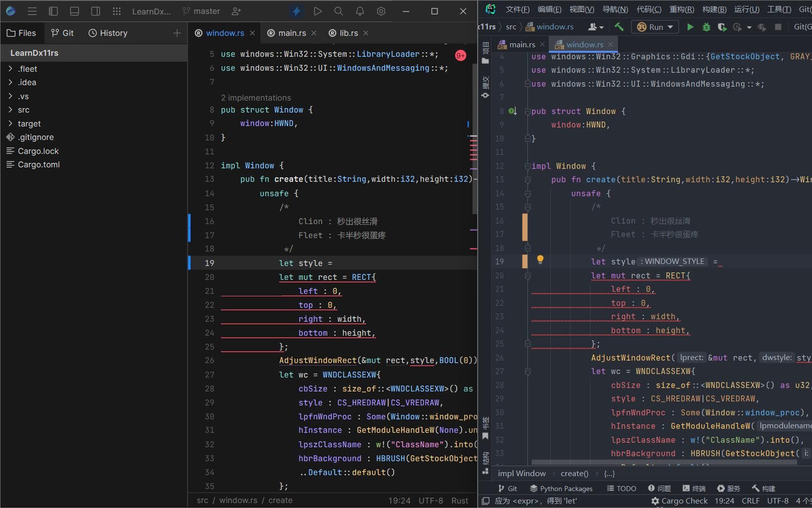
Task: Toggle Fleet left panel visibility
Action: [x=53, y=11]
